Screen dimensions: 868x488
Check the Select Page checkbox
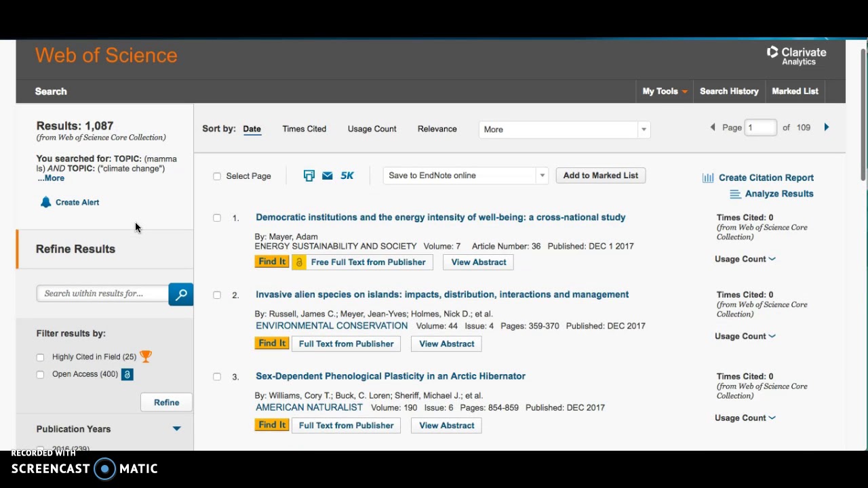(217, 176)
